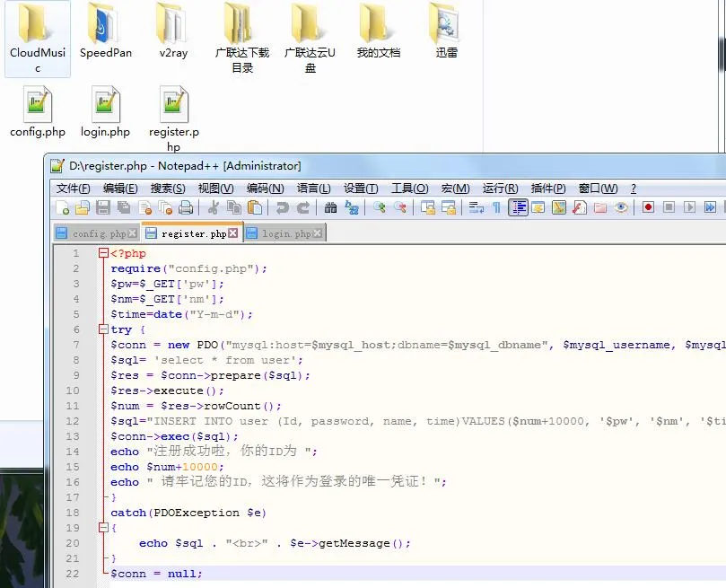Image resolution: width=726 pixels, height=588 pixels.
Task: Open the 搜索(S) menu
Action: 168,189
